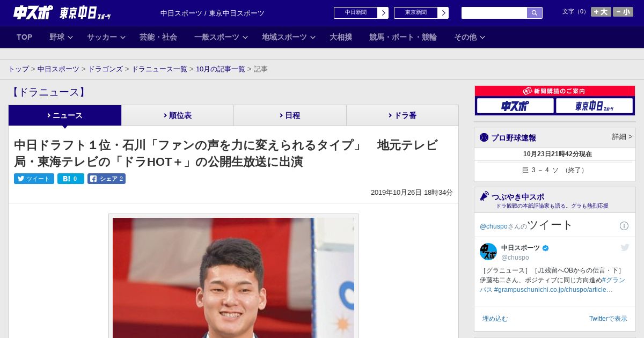This screenshot has width=644, height=338.
Task: Click the 10月の記事一覧 breadcrumb link
Action: 221,69
